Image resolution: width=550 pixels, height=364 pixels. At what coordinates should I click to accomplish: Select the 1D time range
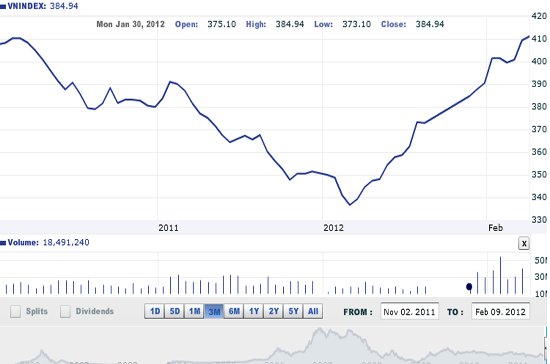[x=155, y=311]
